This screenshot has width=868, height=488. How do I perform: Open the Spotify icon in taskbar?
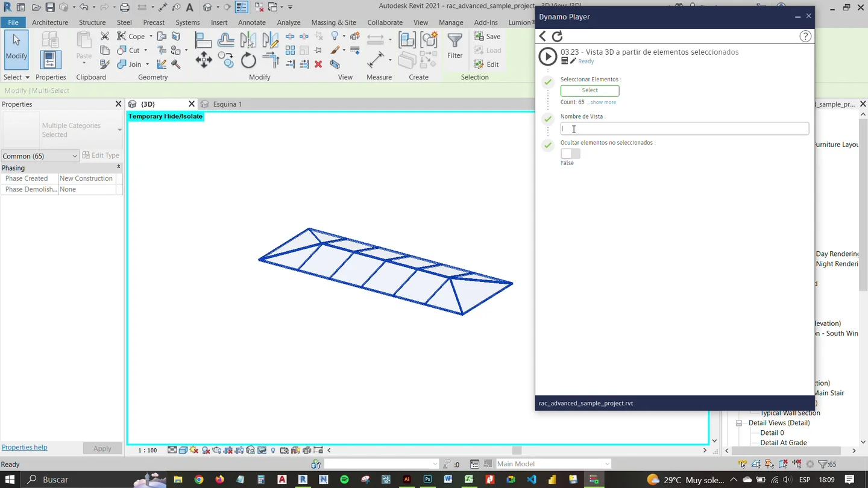click(x=344, y=480)
